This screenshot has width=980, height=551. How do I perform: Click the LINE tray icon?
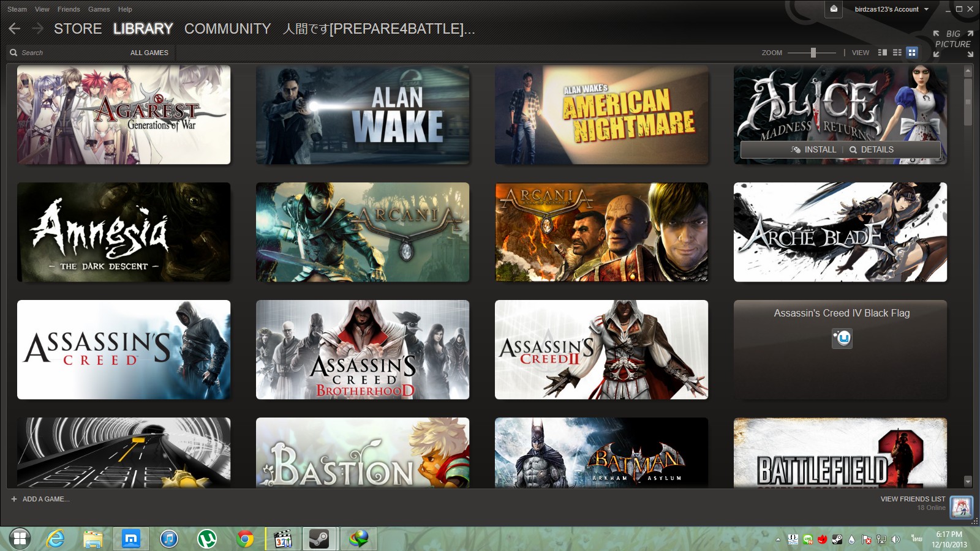[808, 539]
